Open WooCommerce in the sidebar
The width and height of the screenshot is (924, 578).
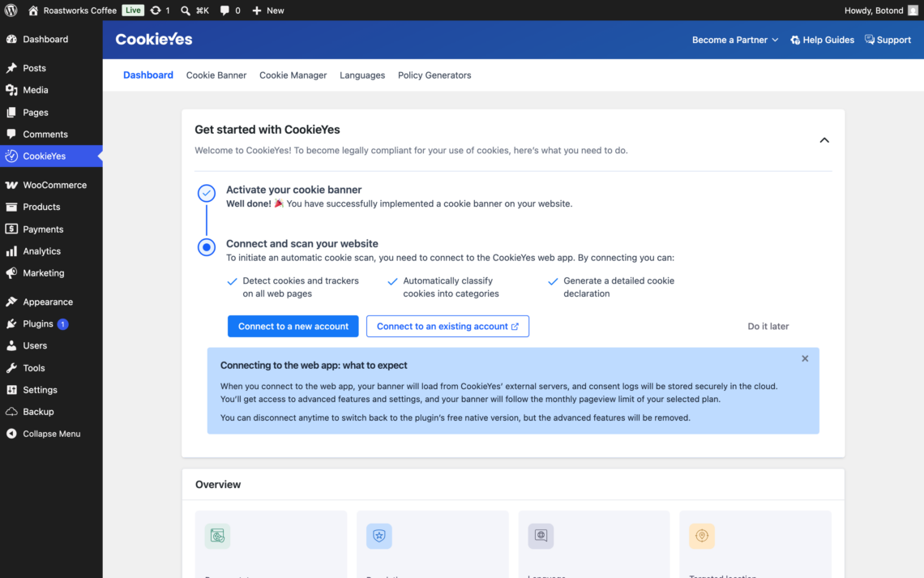pyautogui.click(x=51, y=184)
